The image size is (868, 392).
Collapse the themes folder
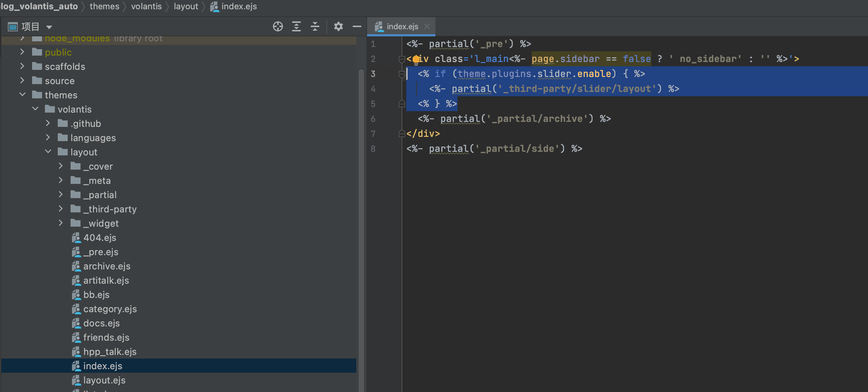pyautogui.click(x=22, y=94)
